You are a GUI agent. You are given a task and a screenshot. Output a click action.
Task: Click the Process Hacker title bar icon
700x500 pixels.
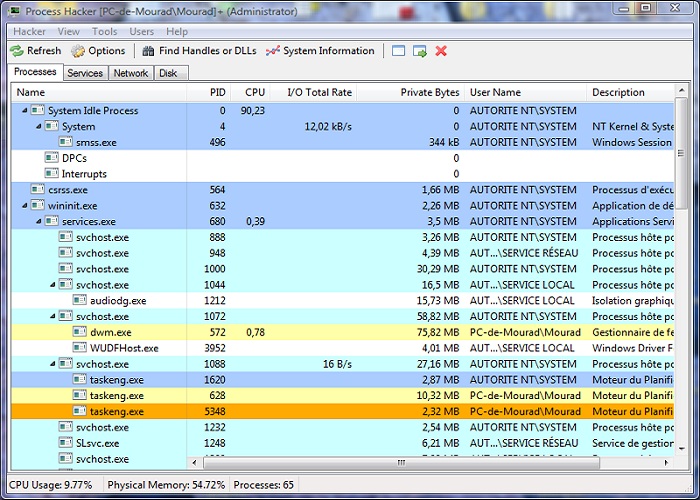[14, 11]
